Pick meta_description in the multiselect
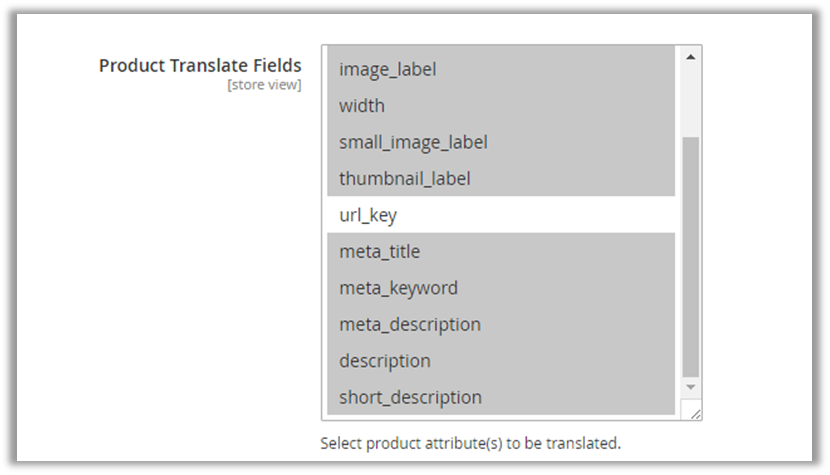This screenshot has height=475, width=830. [409, 324]
